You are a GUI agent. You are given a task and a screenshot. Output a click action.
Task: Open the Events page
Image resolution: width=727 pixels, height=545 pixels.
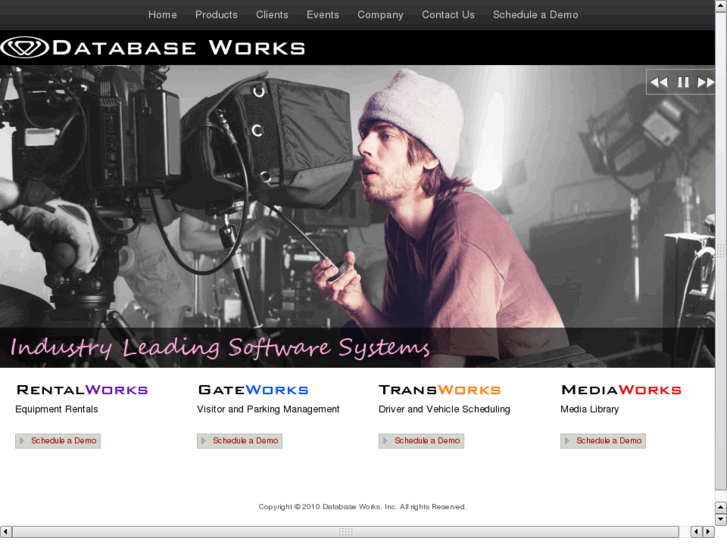pyautogui.click(x=322, y=15)
